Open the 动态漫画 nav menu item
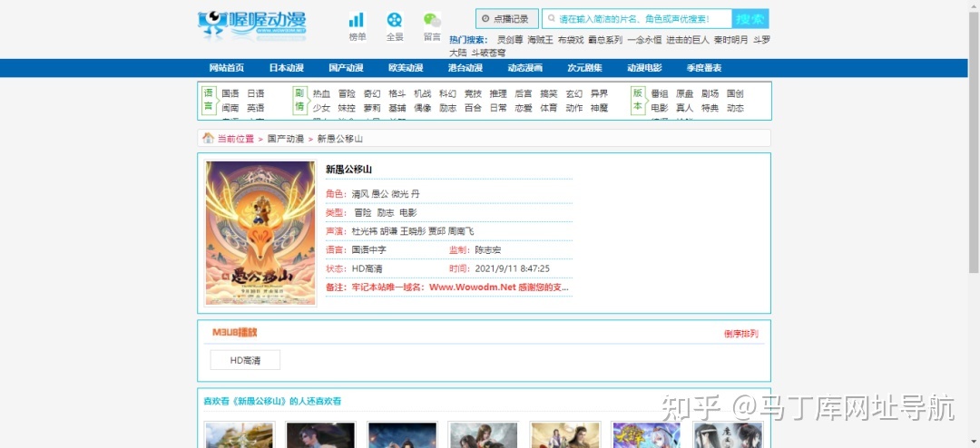The height and width of the screenshot is (448, 980). pos(525,68)
